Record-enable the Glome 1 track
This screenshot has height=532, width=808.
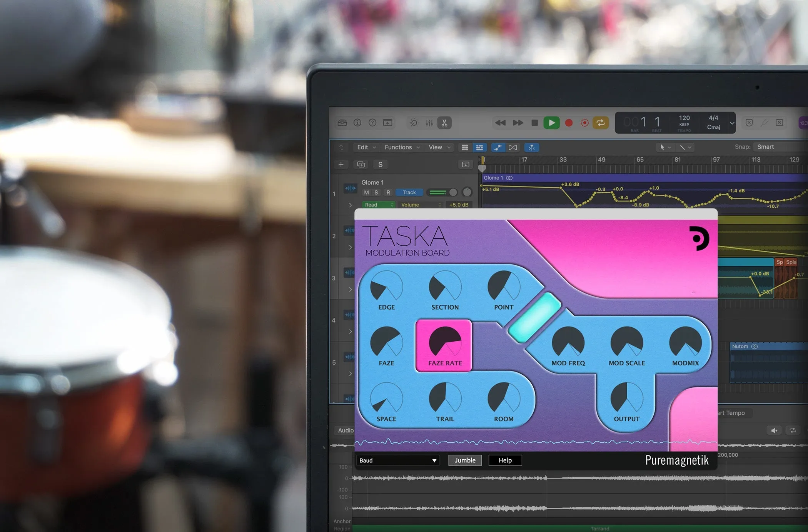click(388, 192)
